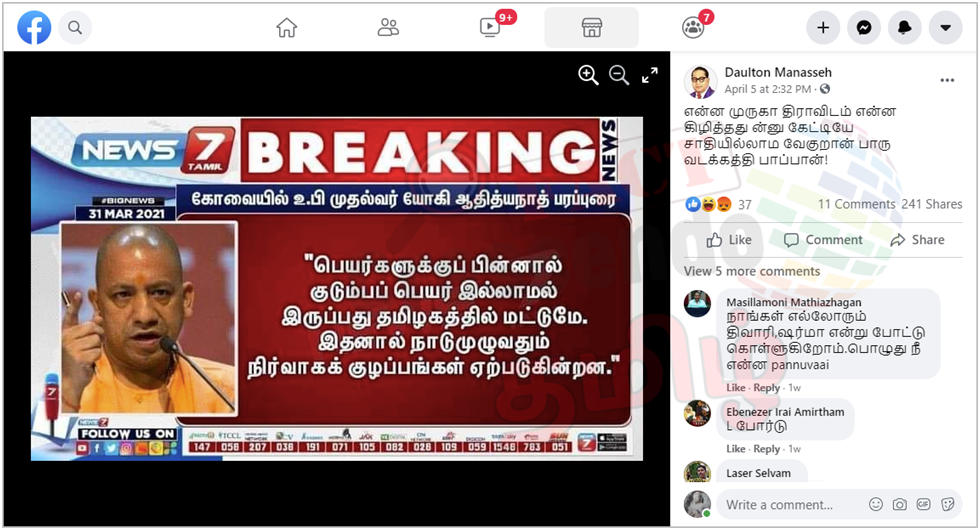This screenshot has height=530, width=980.
Task: Zoom out of the photo
Action: pyautogui.click(x=619, y=75)
